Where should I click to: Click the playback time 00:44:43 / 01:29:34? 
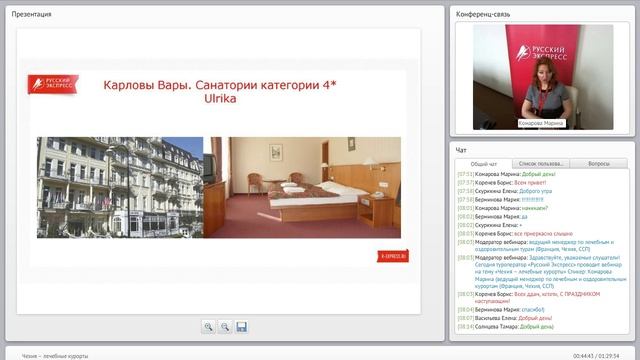(x=596, y=356)
